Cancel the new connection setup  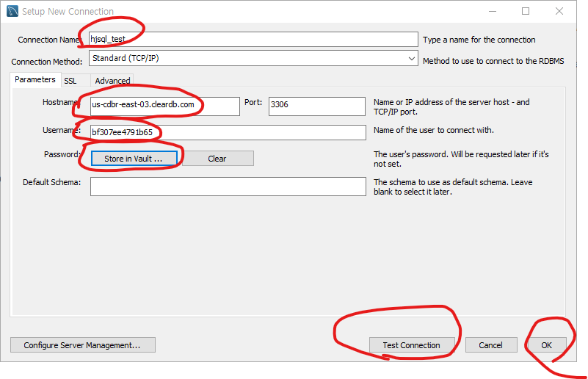491,345
